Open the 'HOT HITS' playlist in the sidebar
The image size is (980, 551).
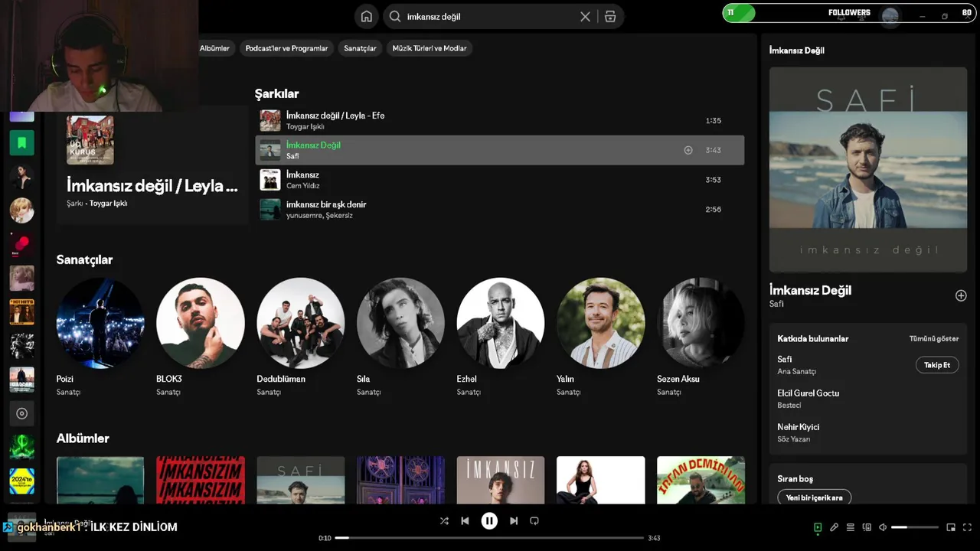click(21, 312)
